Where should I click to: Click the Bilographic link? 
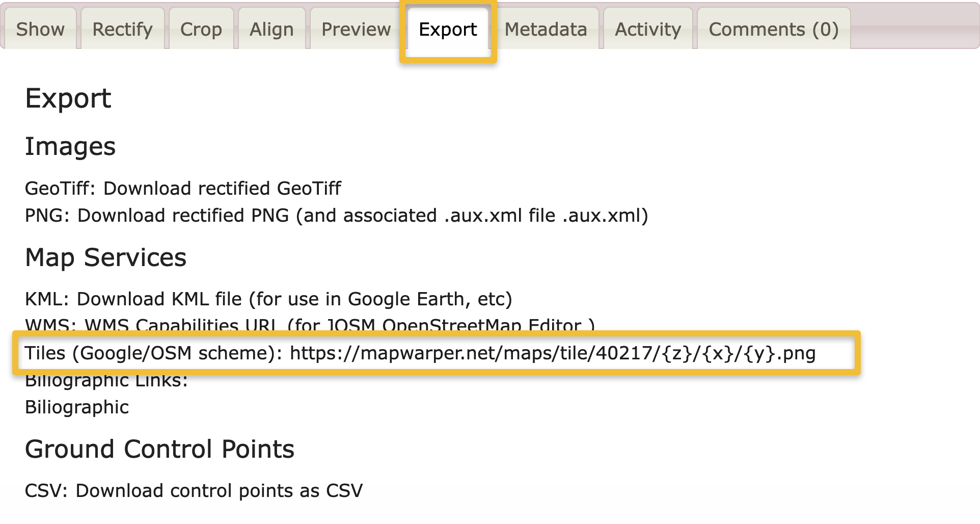pos(76,407)
